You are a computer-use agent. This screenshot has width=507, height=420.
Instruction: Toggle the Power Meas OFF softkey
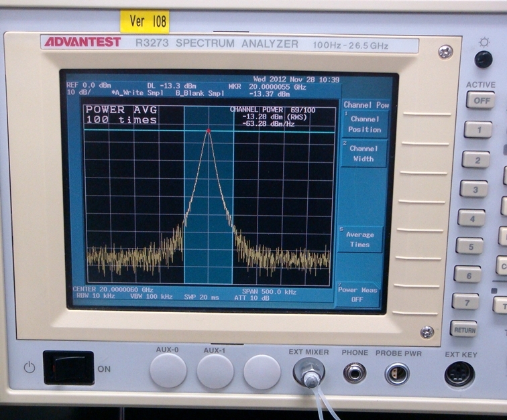coord(357,294)
